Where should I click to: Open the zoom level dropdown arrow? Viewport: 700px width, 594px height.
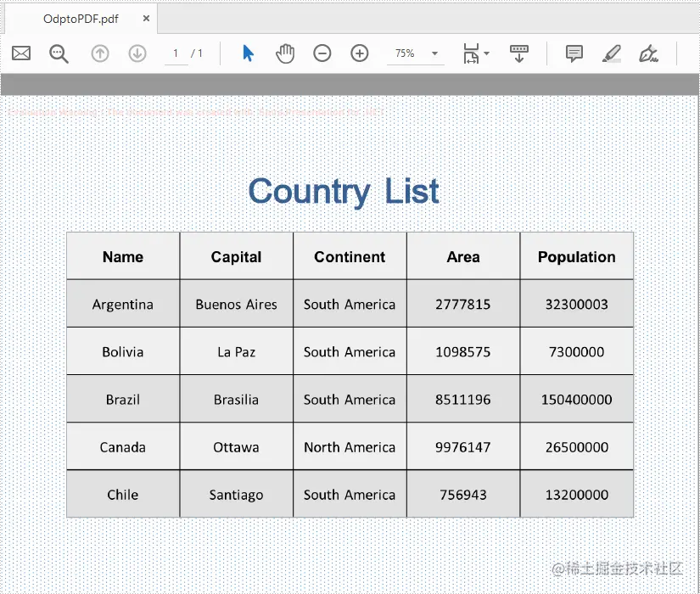coord(434,53)
